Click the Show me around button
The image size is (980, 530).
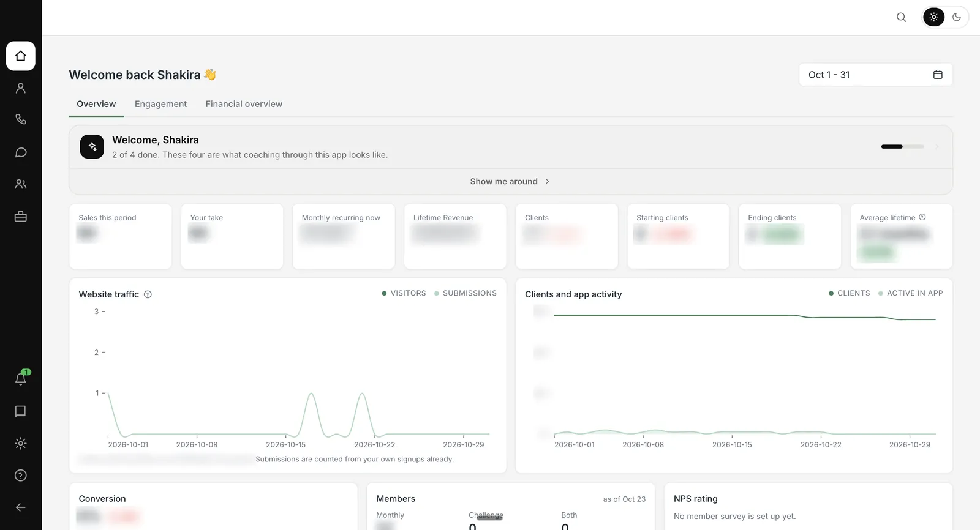(510, 182)
